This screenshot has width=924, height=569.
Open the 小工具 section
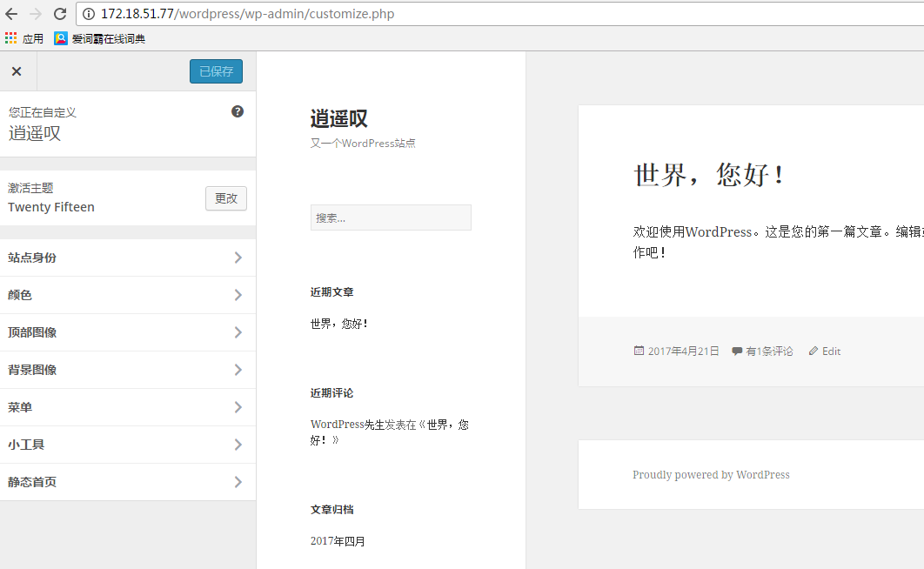(x=128, y=445)
